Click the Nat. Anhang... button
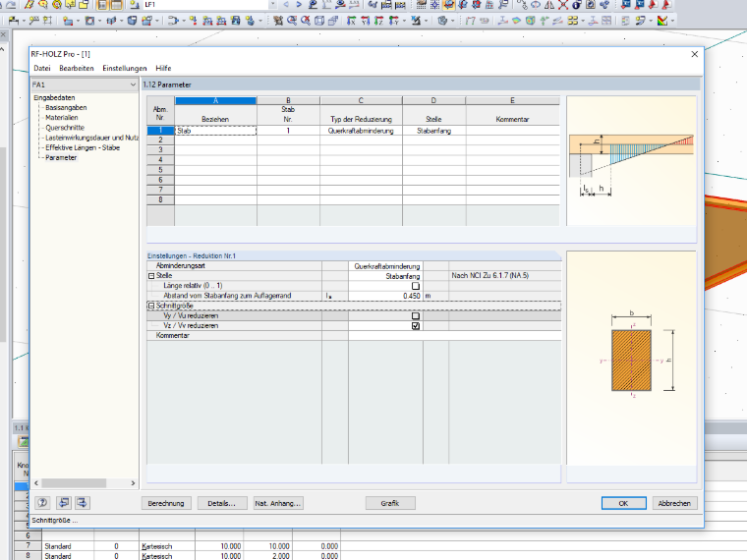The width and height of the screenshot is (747, 560). (278, 503)
